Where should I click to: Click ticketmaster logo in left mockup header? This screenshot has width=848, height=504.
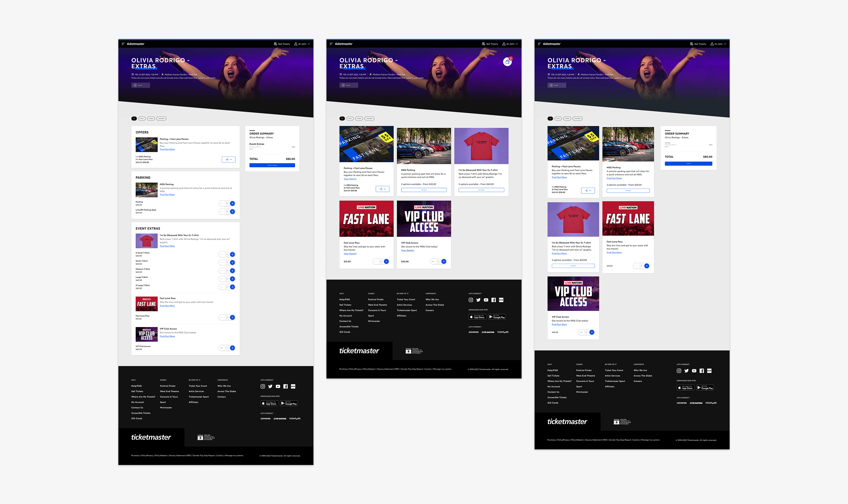coord(136,44)
